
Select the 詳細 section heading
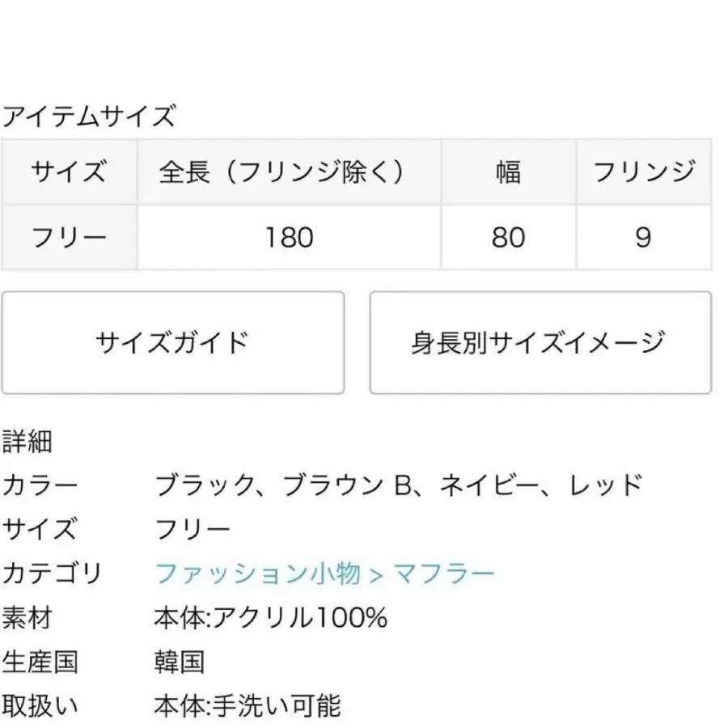coord(28,442)
